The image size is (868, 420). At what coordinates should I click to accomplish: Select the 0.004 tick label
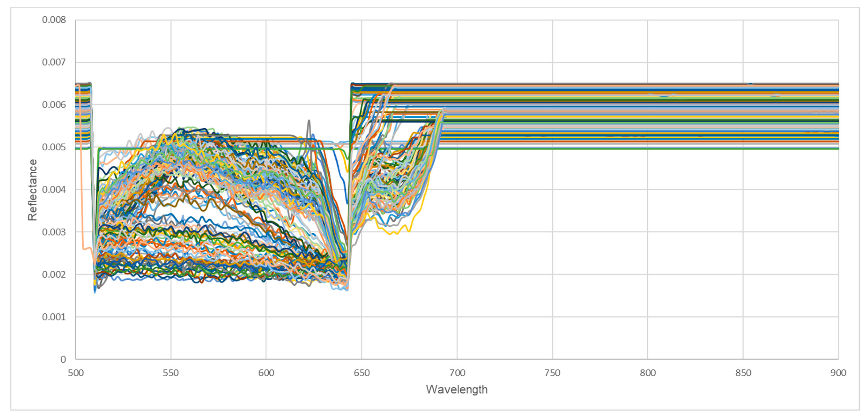(54, 190)
